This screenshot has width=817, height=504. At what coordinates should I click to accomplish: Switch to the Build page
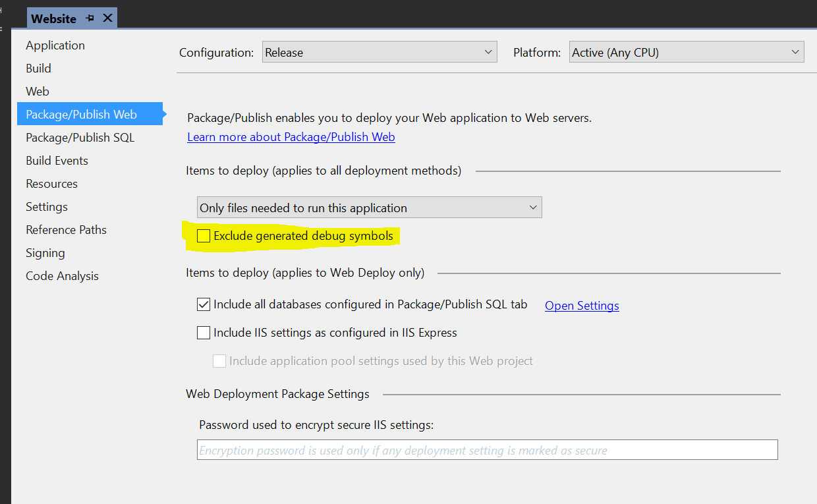click(38, 68)
